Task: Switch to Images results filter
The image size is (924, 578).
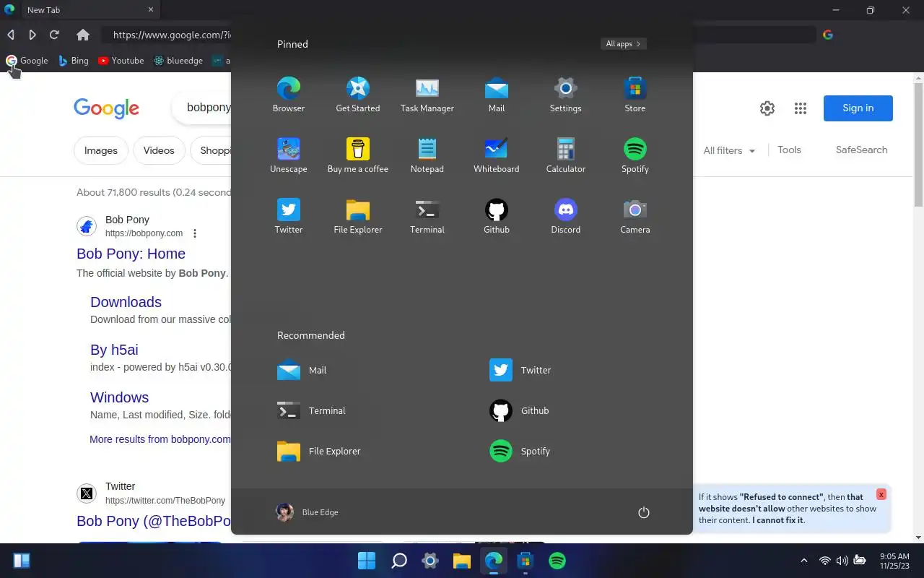Action: point(101,150)
